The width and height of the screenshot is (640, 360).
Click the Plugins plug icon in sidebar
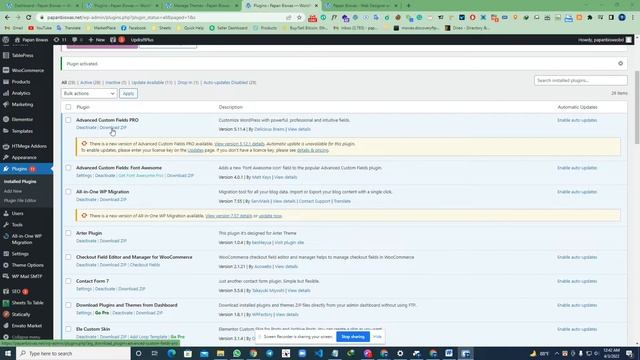pos(6,169)
